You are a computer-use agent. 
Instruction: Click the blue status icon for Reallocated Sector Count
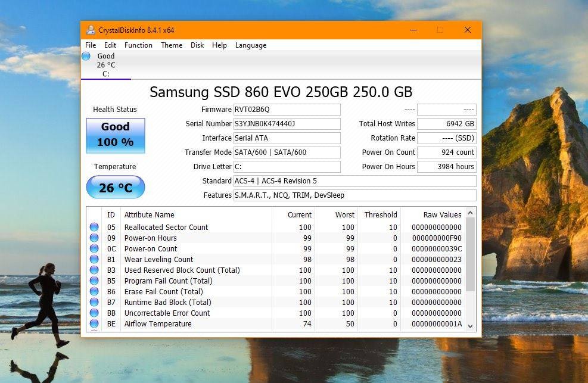click(94, 227)
